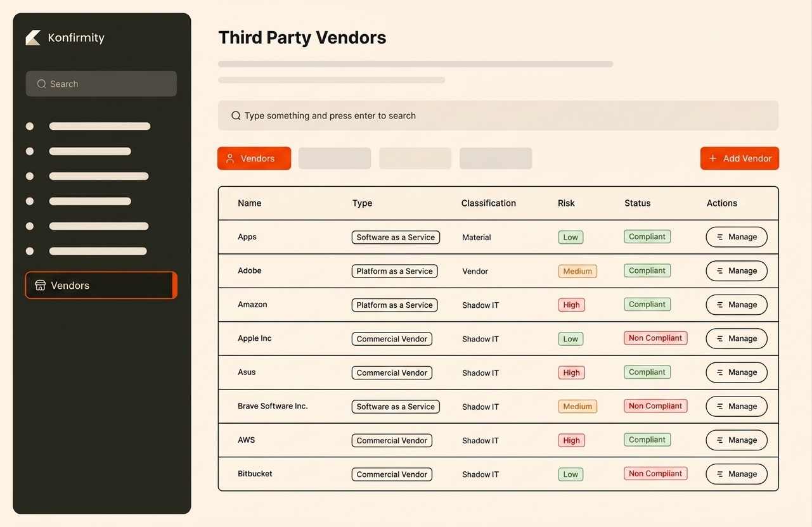Click the Manage button icon in Apps row
This screenshot has width=812, height=527.
720,237
